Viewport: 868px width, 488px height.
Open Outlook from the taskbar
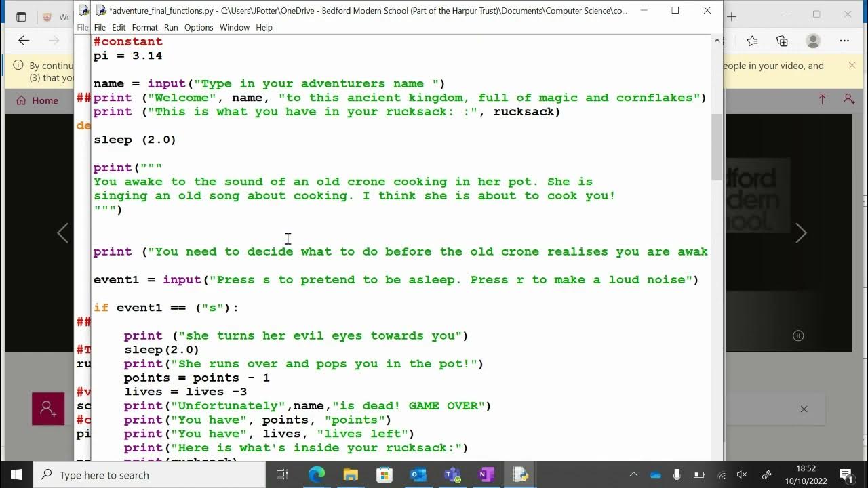point(418,474)
